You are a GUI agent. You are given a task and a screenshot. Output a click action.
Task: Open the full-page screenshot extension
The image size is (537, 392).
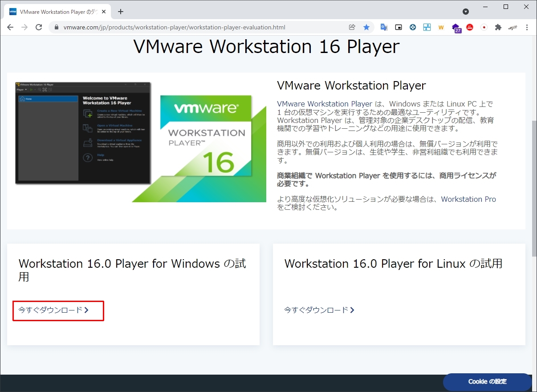427,27
